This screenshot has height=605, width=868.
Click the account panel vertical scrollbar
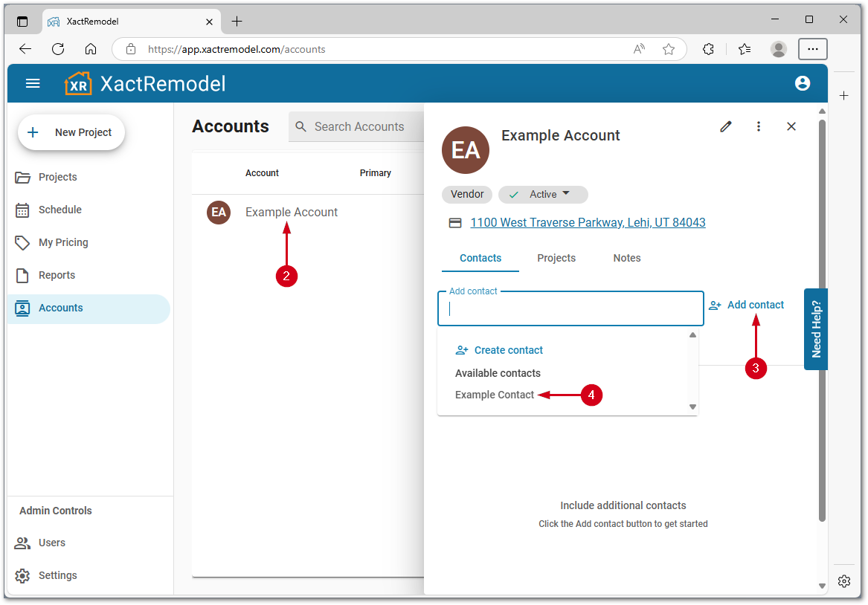click(x=822, y=320)
